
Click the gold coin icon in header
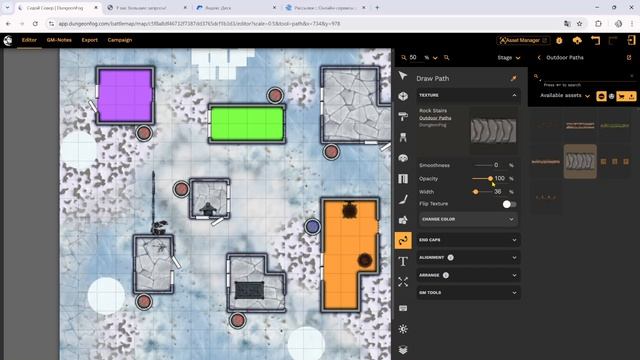[559, 40]
